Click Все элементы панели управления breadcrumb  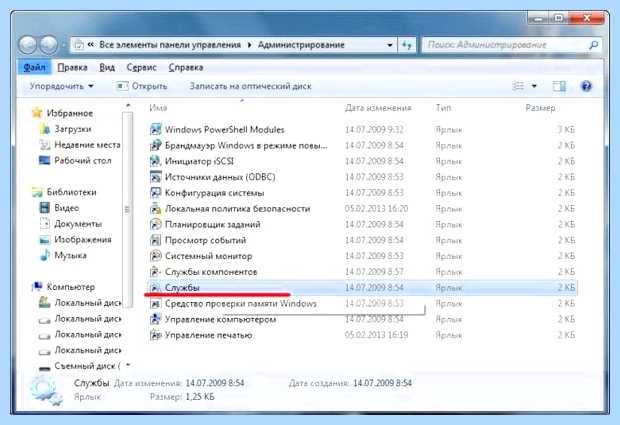170,45
